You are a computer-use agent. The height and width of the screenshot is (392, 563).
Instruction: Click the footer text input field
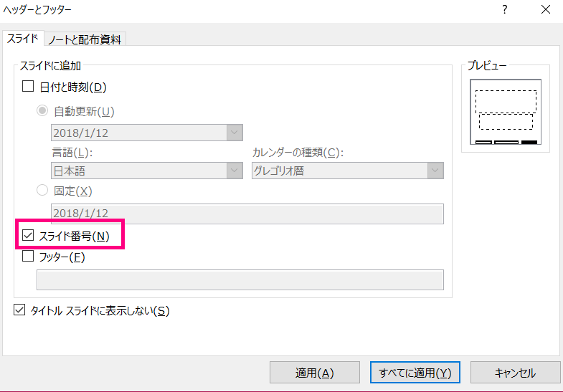(x=240, y=279)
